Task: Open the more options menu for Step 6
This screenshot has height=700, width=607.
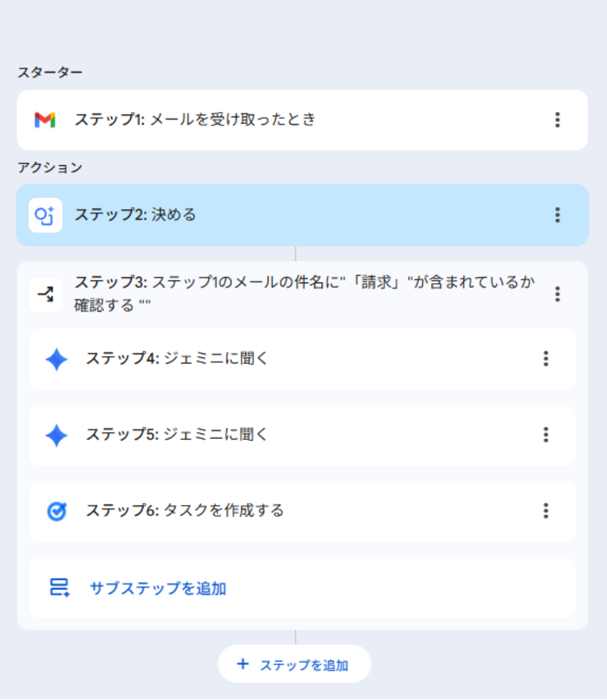Action: (546, 511)
